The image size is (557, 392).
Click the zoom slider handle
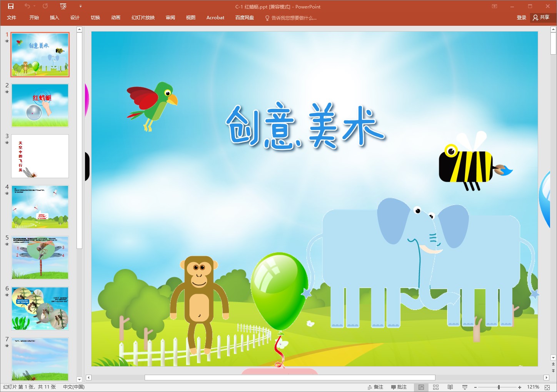[499, 387]
